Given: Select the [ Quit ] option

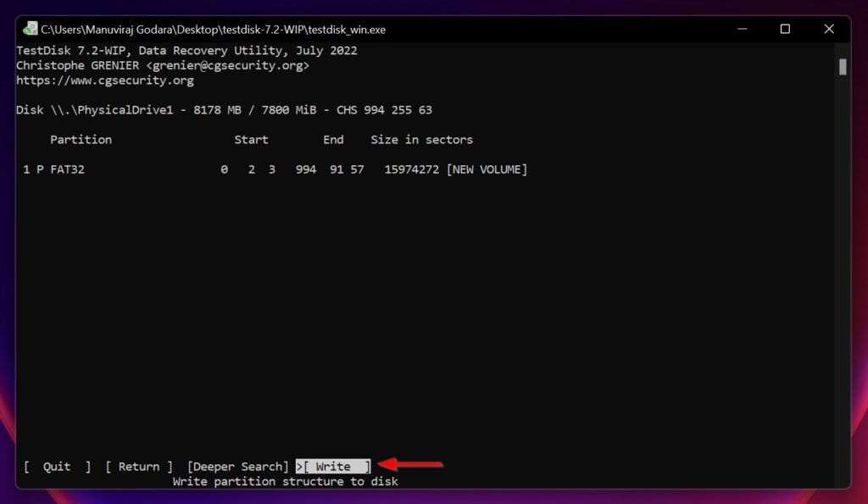Looking at the screenshot, I should coord(56,466).
